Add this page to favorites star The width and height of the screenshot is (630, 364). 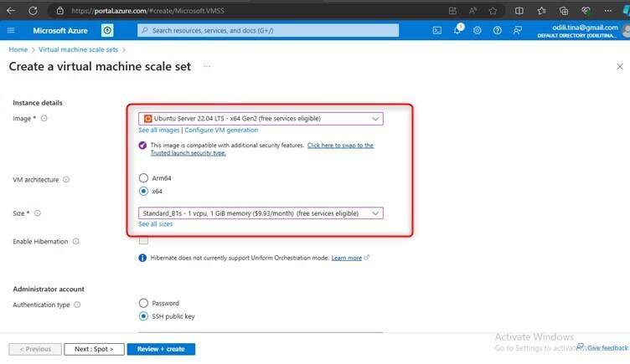tap(493, 11)
